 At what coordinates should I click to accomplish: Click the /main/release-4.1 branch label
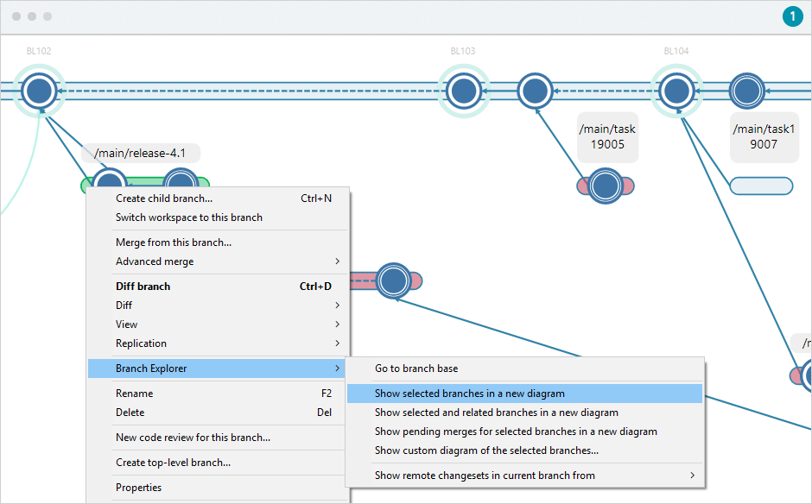141,153
